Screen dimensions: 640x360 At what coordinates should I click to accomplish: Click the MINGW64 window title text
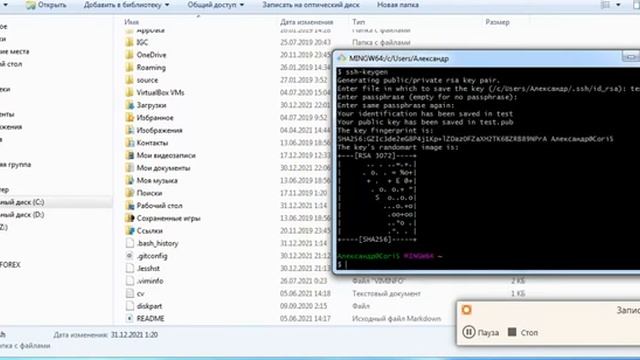[x=399, y=58]
